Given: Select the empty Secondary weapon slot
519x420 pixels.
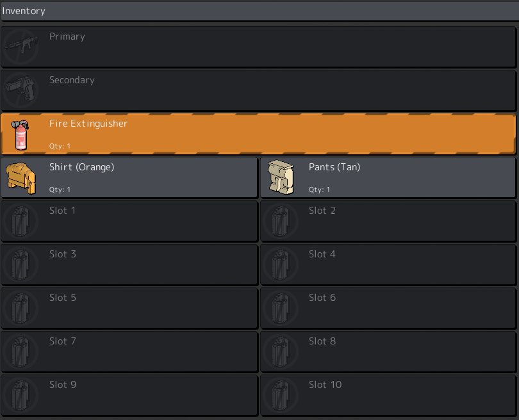Looking at the screenshot, I should point(258,90).
